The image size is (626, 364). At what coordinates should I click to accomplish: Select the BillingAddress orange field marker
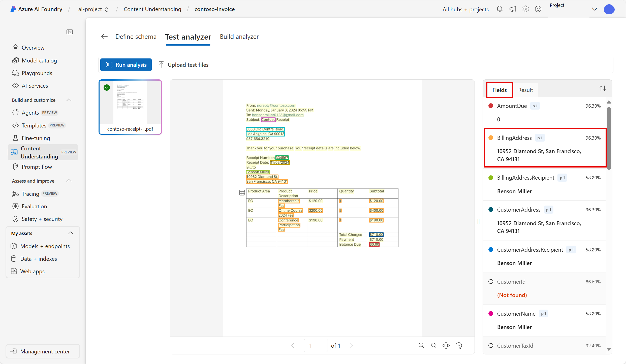click(x=490, y=138)
